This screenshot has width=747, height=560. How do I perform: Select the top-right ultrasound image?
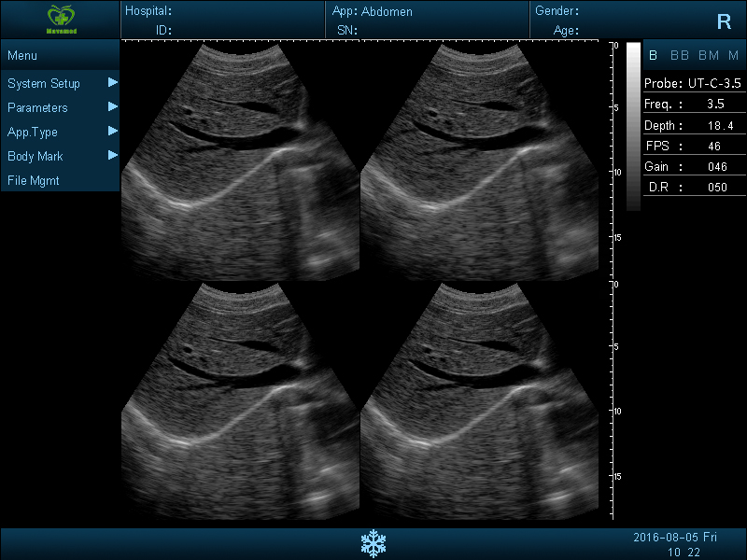(x=479, y=161)
